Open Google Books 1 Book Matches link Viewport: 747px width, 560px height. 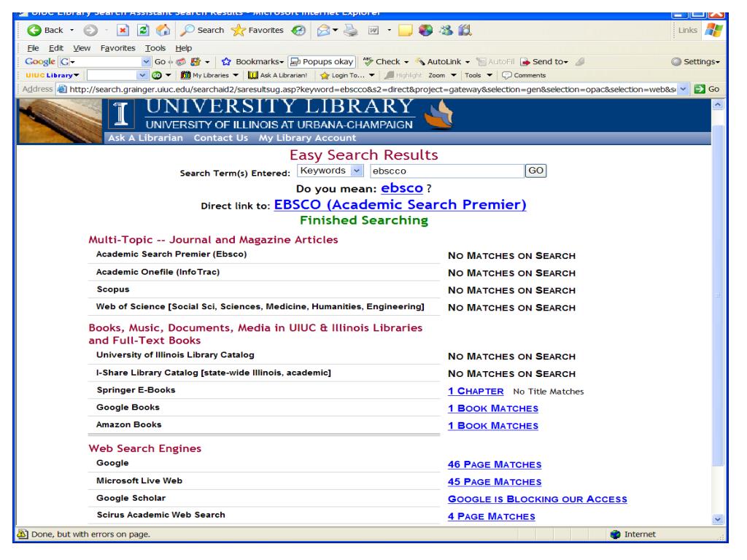pyautogui.click(x=493, y=408)
